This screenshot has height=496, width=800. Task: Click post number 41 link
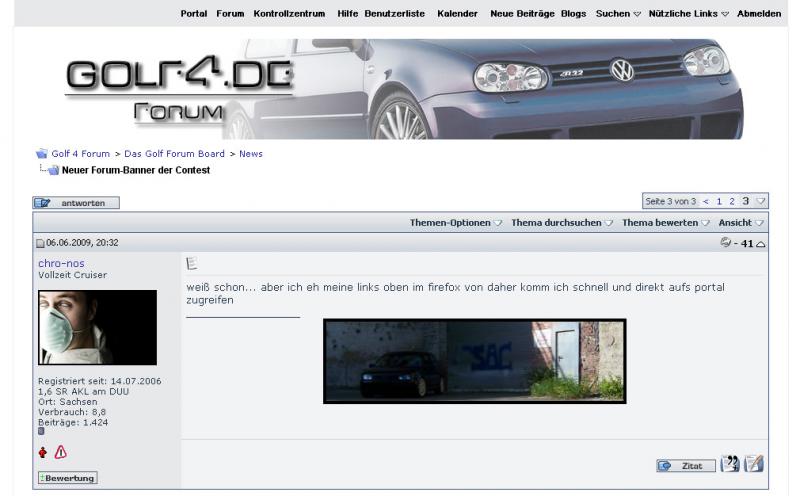(x=747, y=243)
